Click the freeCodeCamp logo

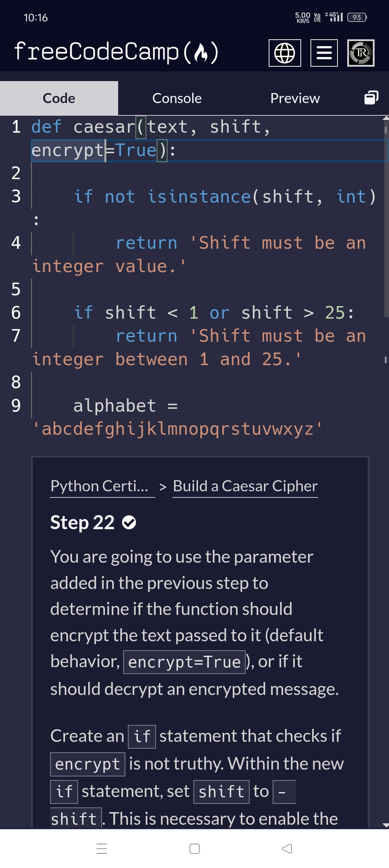coord(116,52)
